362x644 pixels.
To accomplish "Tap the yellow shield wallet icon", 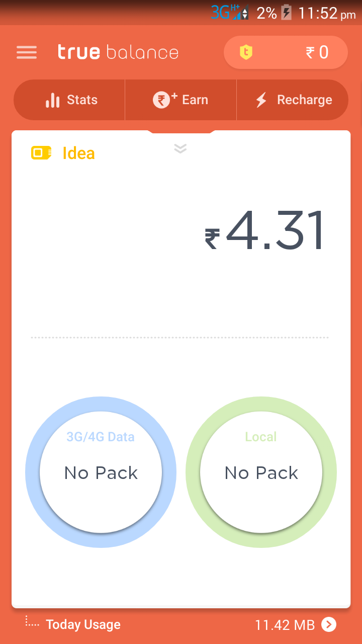I will 246,52.
